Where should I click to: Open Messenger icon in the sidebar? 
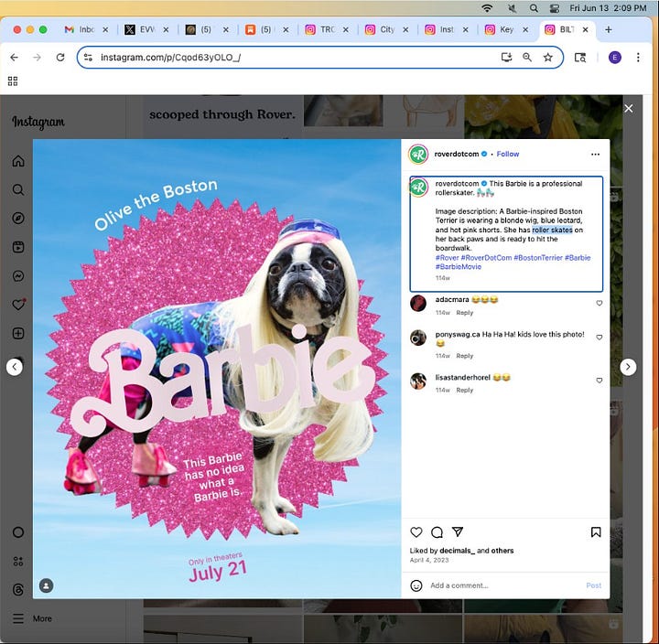[x=18, y=276]
